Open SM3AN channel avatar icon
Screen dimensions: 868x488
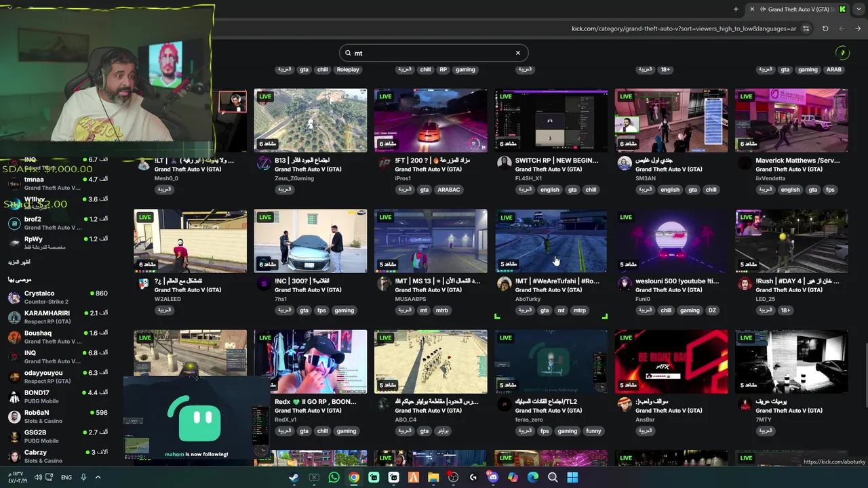[x=624, y=163]
